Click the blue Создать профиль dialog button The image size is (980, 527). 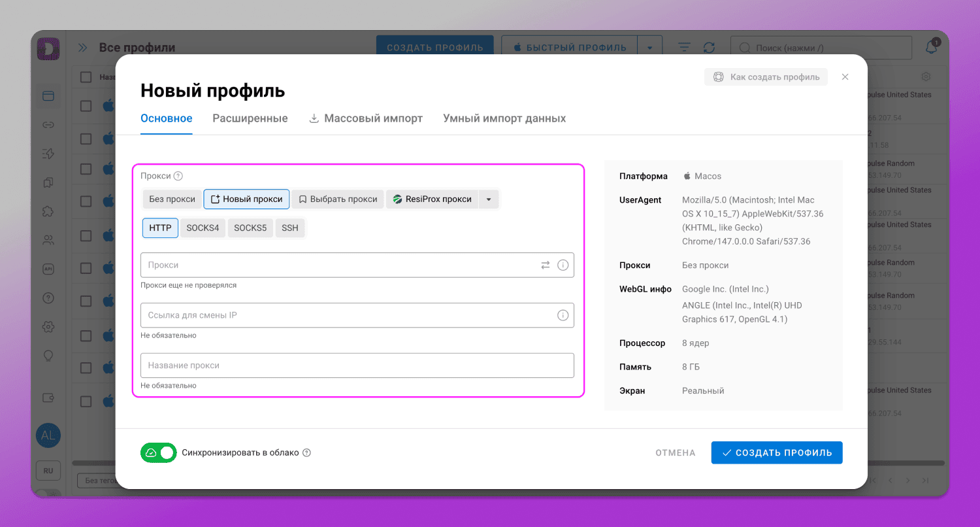[777, 452]
